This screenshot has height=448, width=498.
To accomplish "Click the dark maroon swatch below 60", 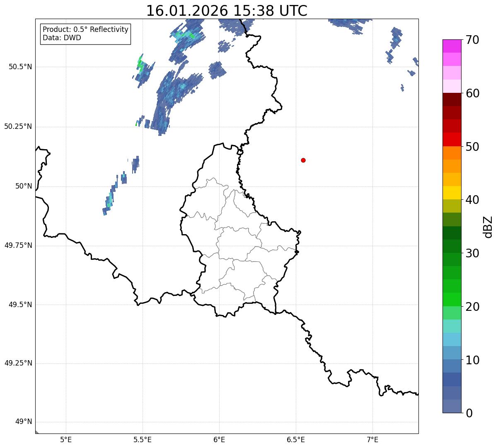I will tap(452, 99).
